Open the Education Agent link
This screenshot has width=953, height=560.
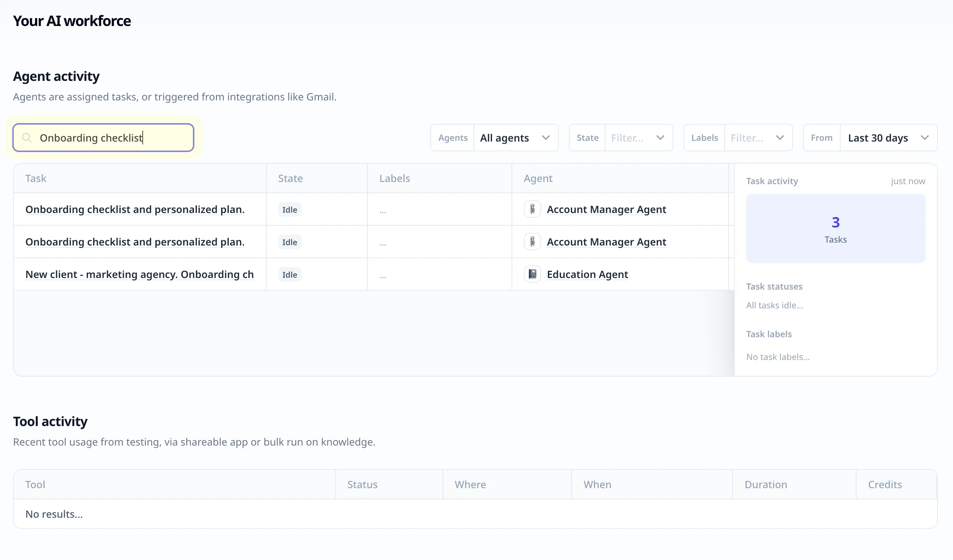(x=587, y=274)
